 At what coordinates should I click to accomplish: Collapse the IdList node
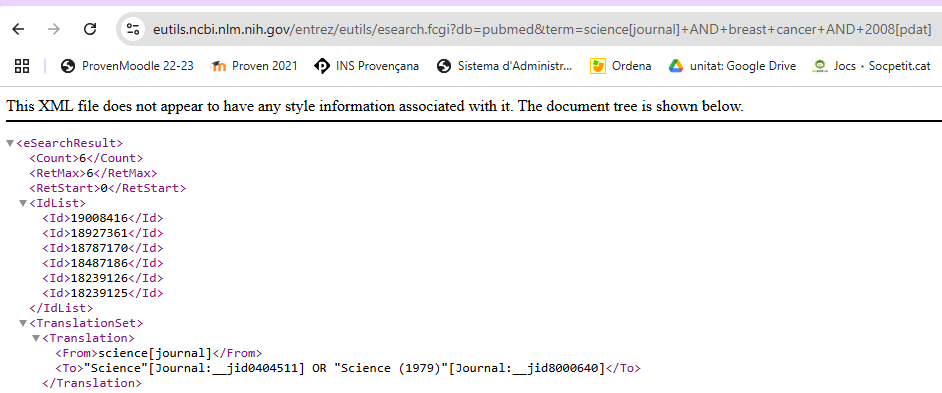click(23, 204)
